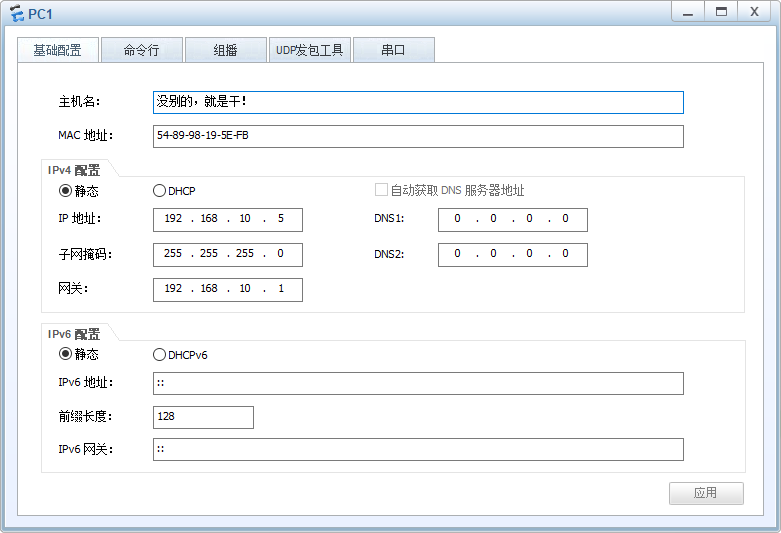Click the DNS1 label

click(x=389, y=219)
